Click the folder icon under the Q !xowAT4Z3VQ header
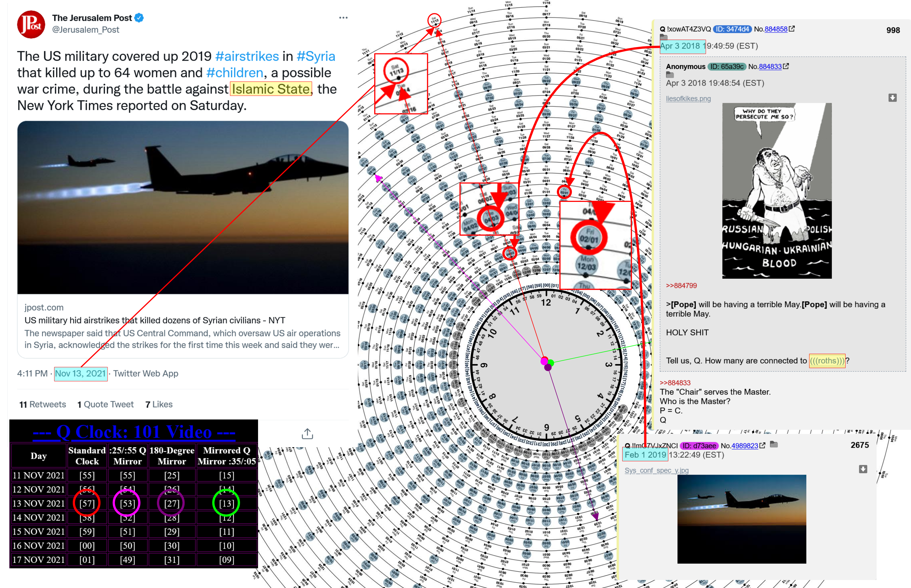 (x=664, y=37)
